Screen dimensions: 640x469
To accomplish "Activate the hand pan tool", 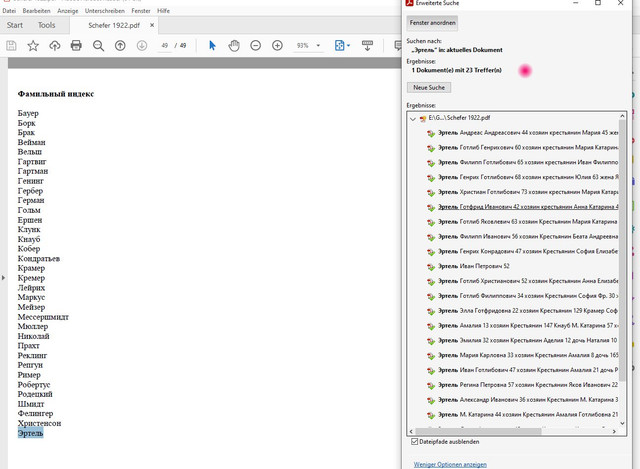I will click(x=234, y=45).
